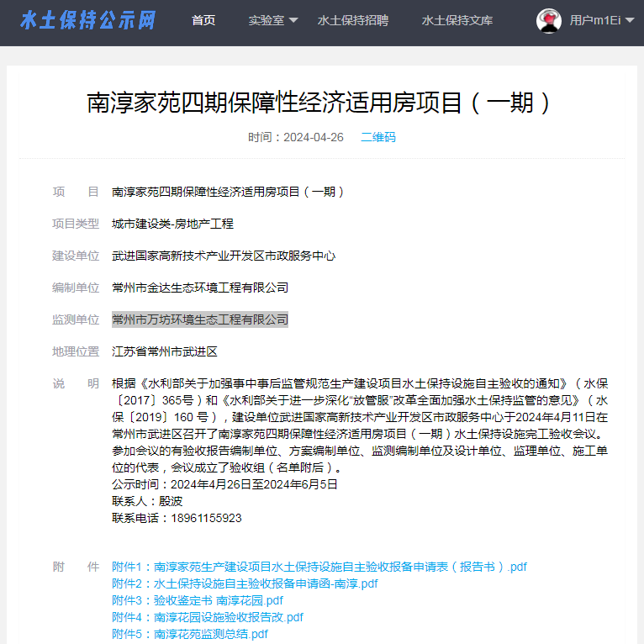This screenshot has height=644, width=644.
Task: Click the 监测单位 field label
Action: pyautogui.click(x=76, y=319)
